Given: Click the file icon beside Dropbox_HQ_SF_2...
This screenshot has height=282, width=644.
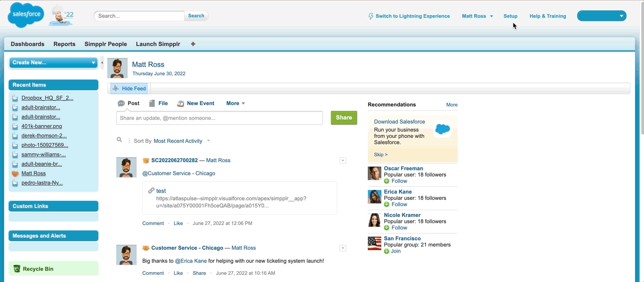Looking at the screenshot, I should (15, 98).
